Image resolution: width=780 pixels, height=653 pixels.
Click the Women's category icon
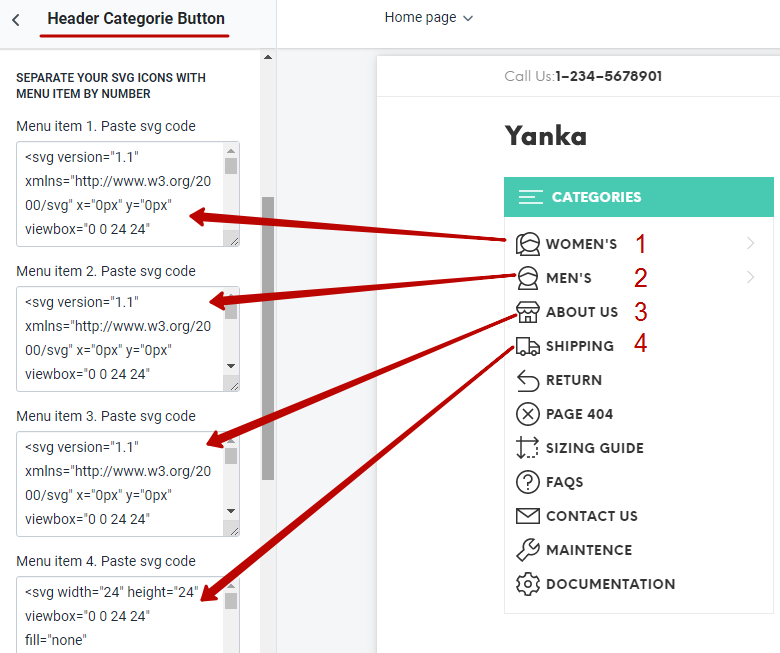(528, 244)
